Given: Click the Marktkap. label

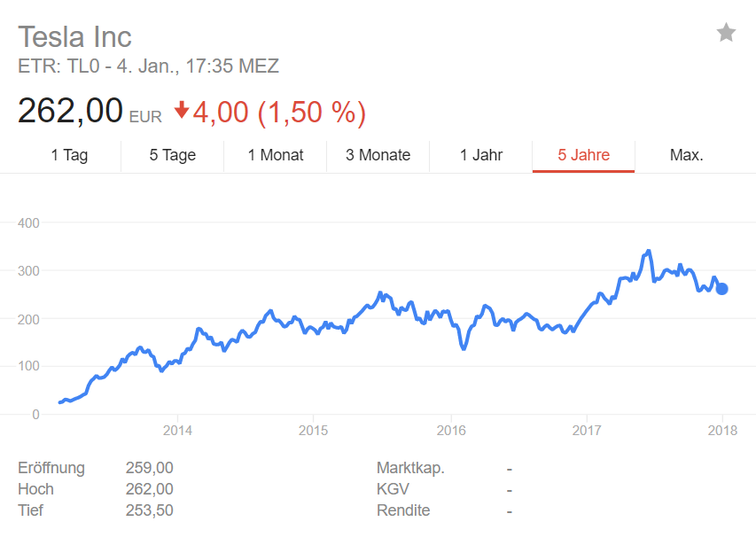Looking at the screenshot, I should [410, 468].
